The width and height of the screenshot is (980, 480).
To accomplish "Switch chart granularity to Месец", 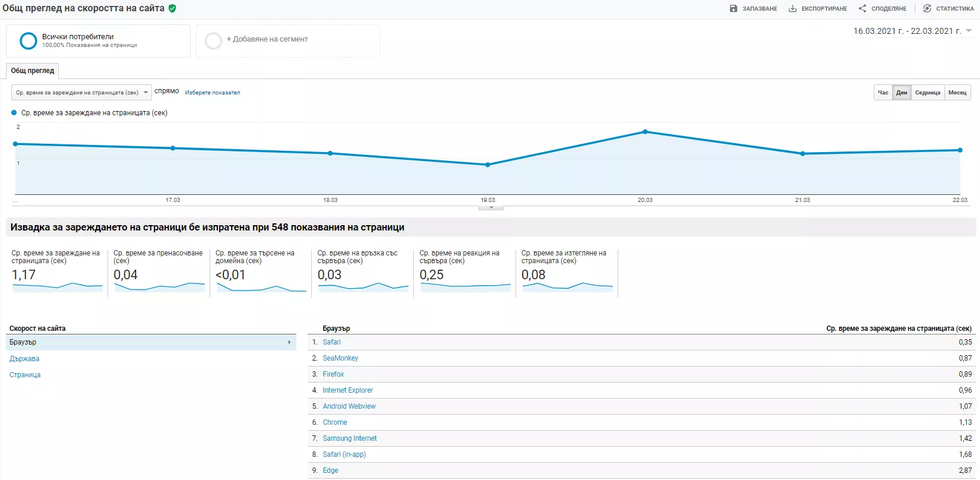I will pyautogui.click(x=957, y=93).
